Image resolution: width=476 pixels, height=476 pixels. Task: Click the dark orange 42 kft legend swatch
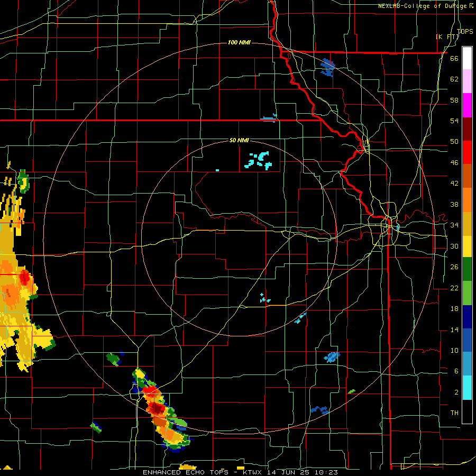pos(467,176)
